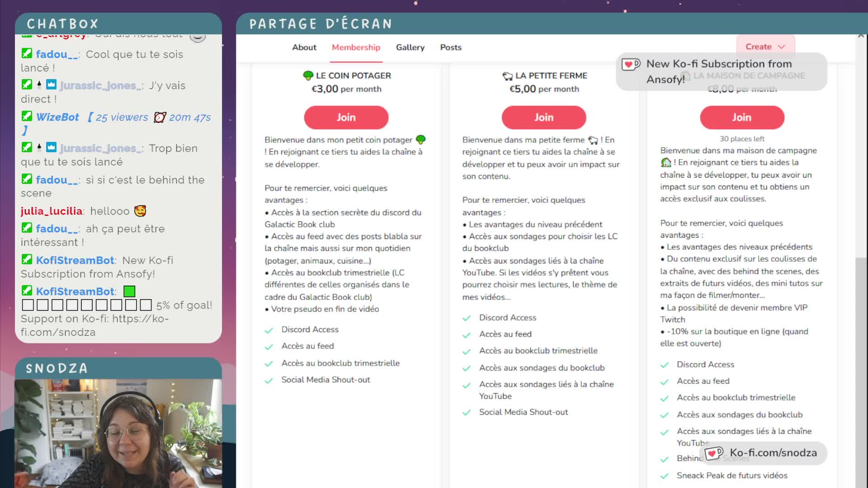Viewport: 868px width, 488px height.
Task: Click the broccoli icon beside Le Coin Potager
Action: point(308,75)
